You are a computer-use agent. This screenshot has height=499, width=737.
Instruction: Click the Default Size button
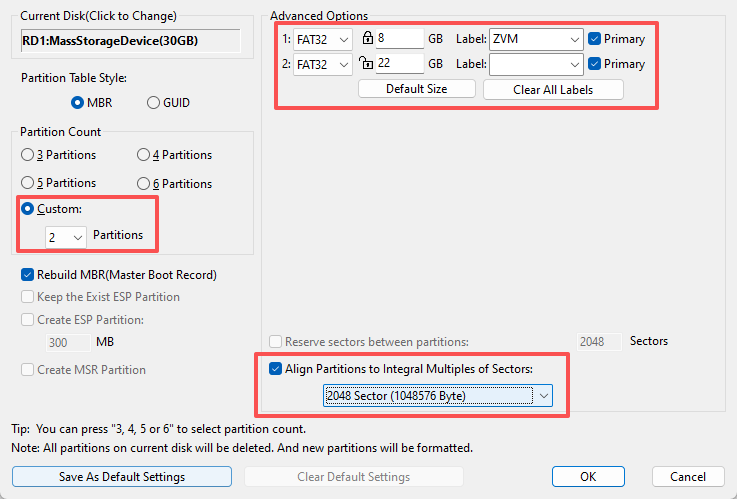(x=417, y=89)
